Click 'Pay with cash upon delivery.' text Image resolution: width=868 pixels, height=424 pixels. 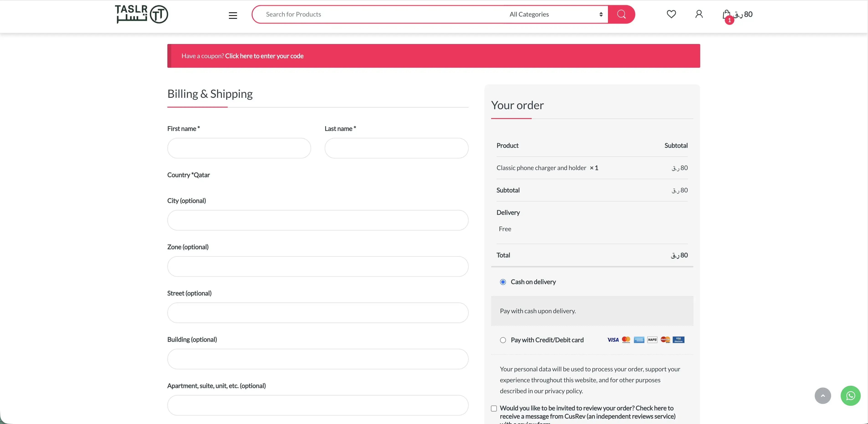click(x=538, y=311)
